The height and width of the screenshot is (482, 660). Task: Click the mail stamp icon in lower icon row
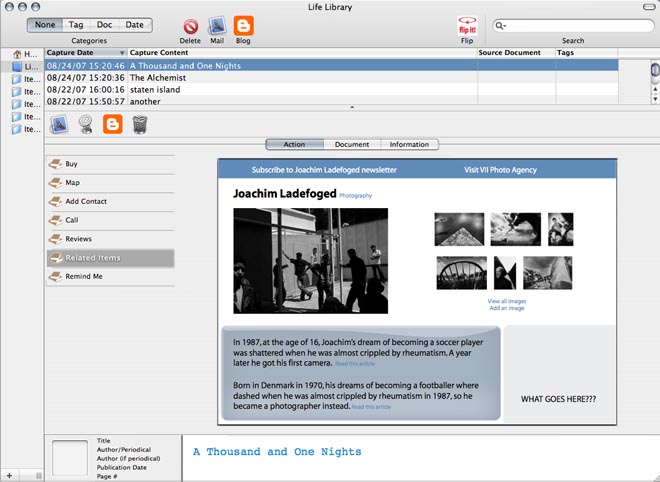pos(59,125)
